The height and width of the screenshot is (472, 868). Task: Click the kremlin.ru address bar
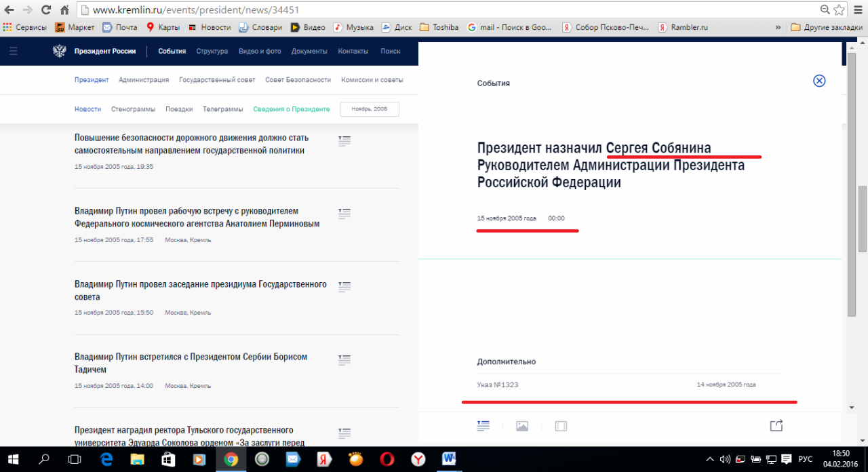(448, 10)
